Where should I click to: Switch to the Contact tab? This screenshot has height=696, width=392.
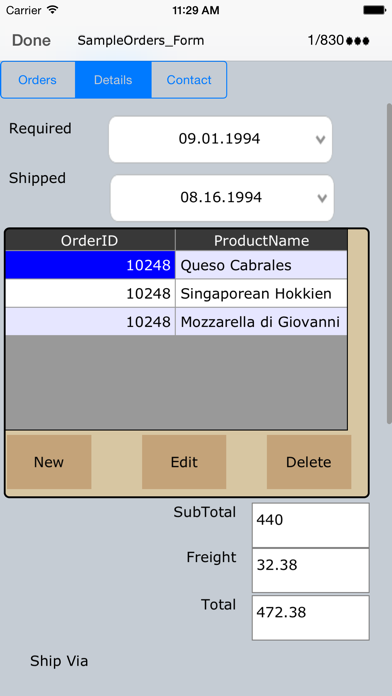click(x=189, y=80)
